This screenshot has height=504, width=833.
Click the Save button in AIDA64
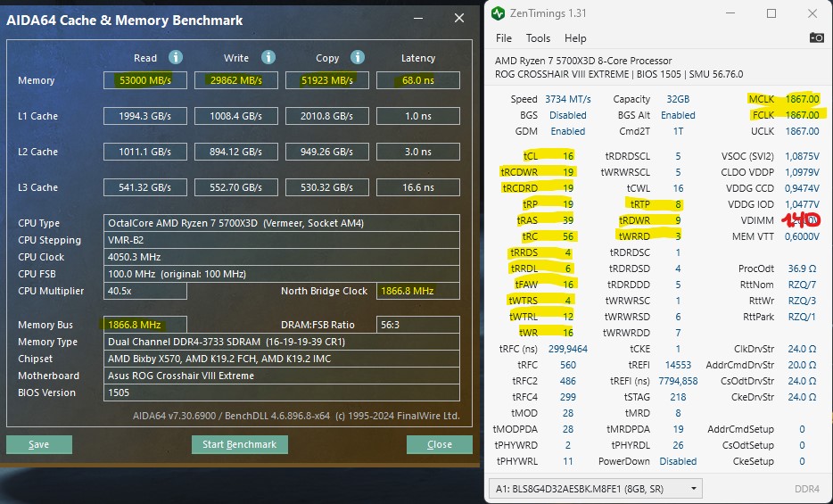(39, 444)
